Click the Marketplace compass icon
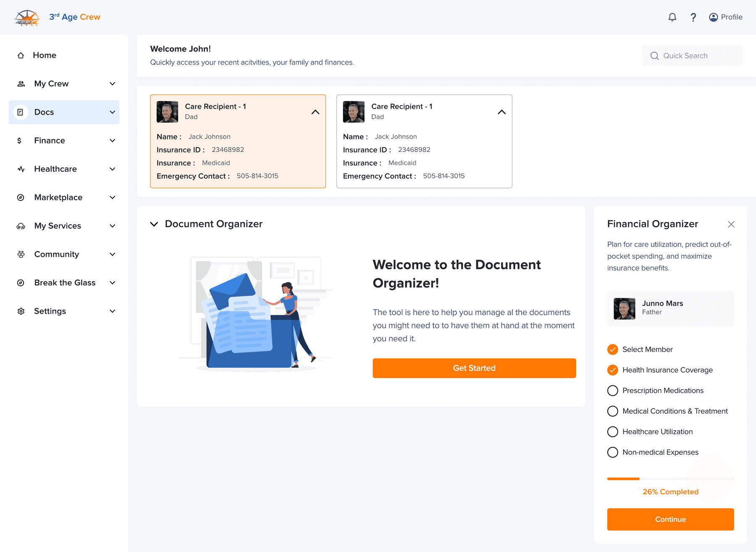Image resolution: width=756 pixels, height=552 pixels. [21, 197]
